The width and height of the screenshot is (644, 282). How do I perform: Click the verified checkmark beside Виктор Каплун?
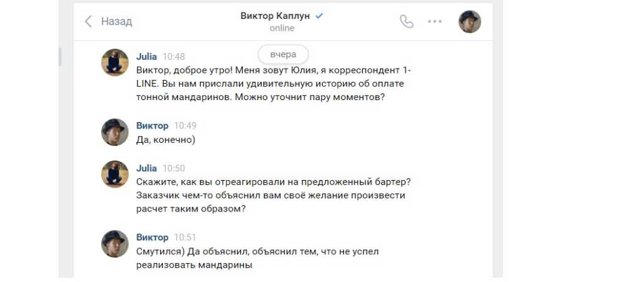click(x=319, y=16)
